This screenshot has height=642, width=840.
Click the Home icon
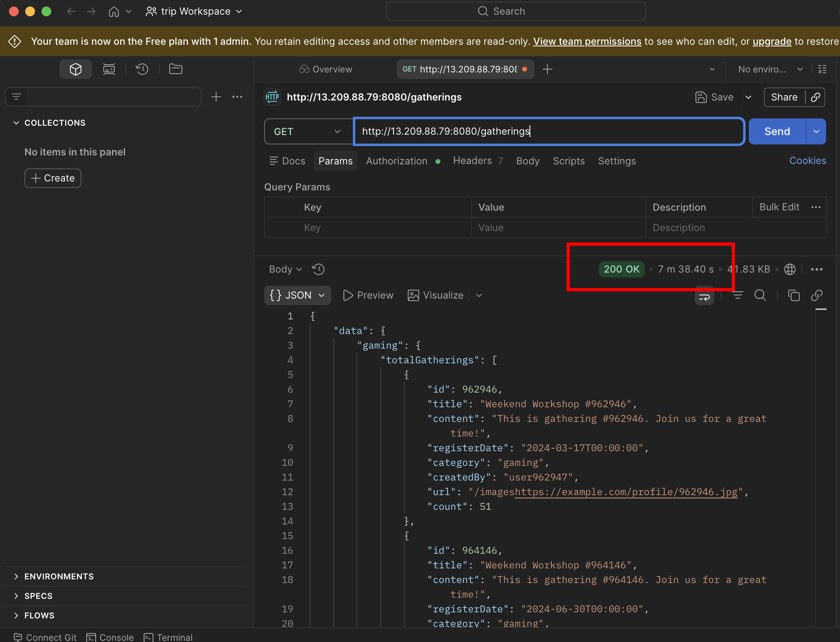[x=114, y=11]
